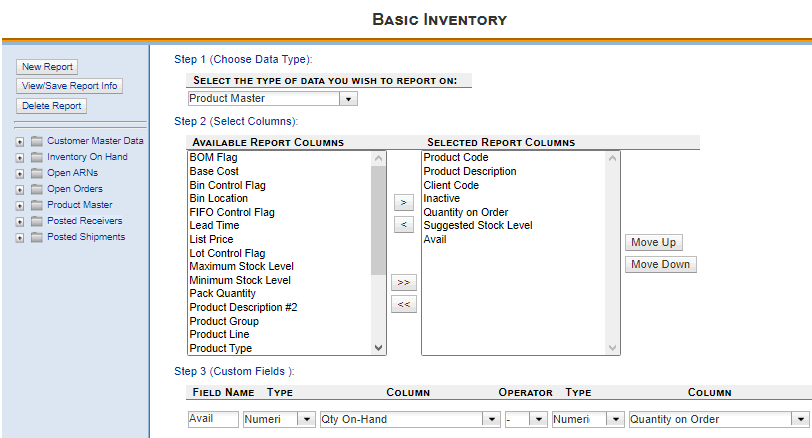Click the Move Up button
812x438 pixels.
point(654,242)
